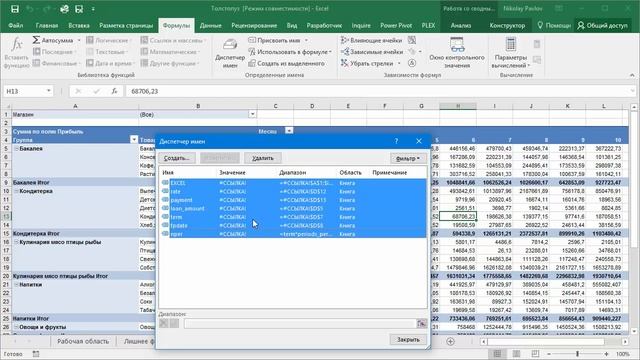Select the payment name row in list

pos(293,200)
